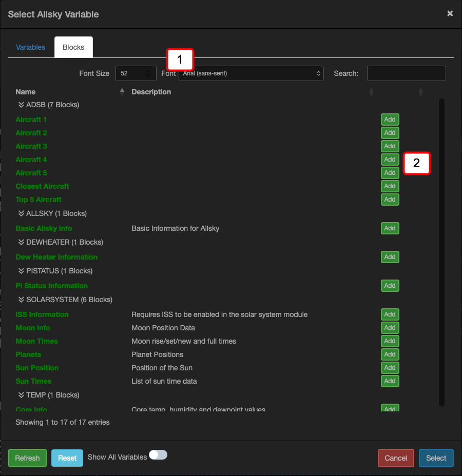Screen dimensions: 462x476
Task: Add the Moon Info block
Action: coord(390,328)
